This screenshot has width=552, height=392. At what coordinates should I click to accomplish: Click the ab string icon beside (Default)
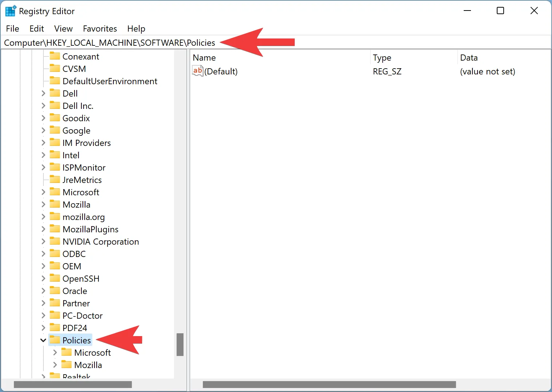[197, 71]
